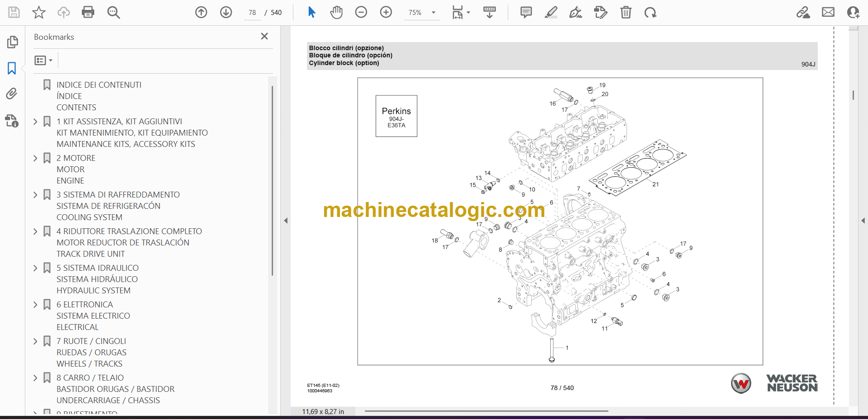Toggle the Attachments paperclip panel
The image size is (868, 419).
click(x=12, y=94)
